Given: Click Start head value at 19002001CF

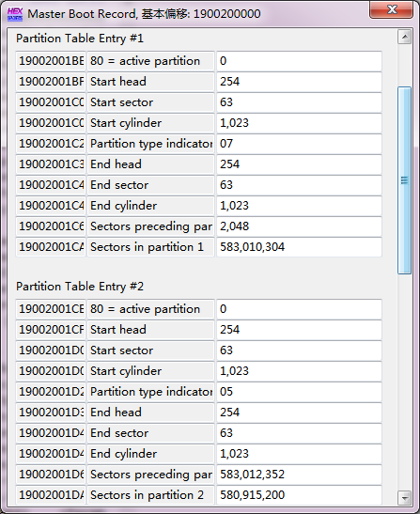Looking at the screenshot, I should [299, 330].
